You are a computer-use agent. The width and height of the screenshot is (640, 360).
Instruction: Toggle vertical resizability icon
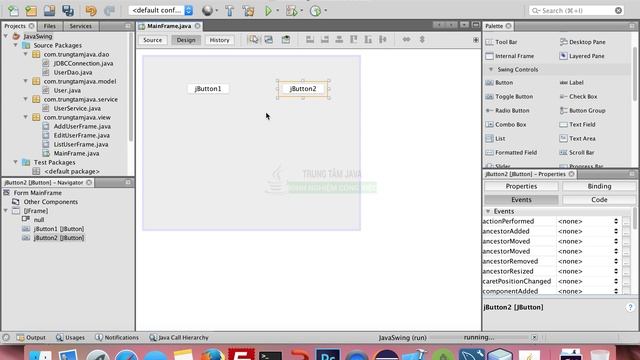click(x=422, y=40)
